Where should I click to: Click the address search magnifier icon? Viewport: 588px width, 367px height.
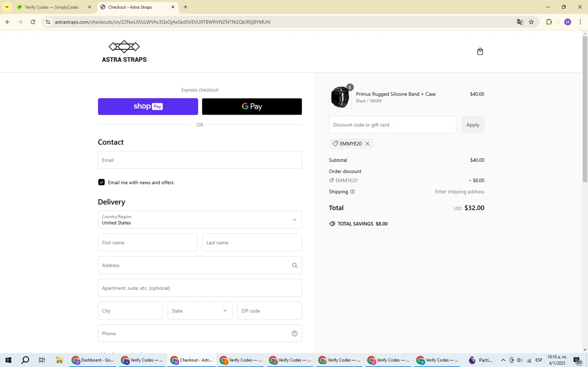[295, 266]
